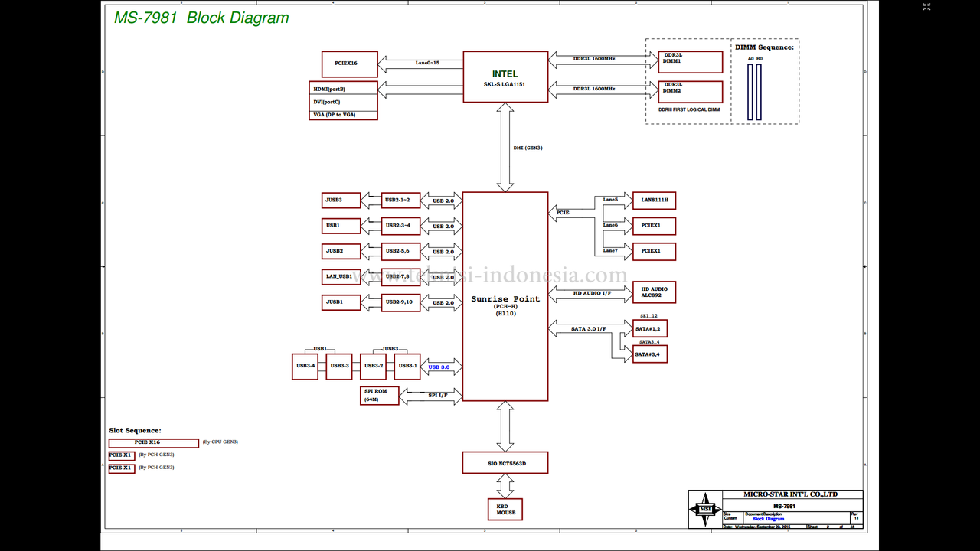Image resolution: width=980 pixels, height=551 pixels.
Task: Click the JUSB3 connector box
Action: (341, 201)
